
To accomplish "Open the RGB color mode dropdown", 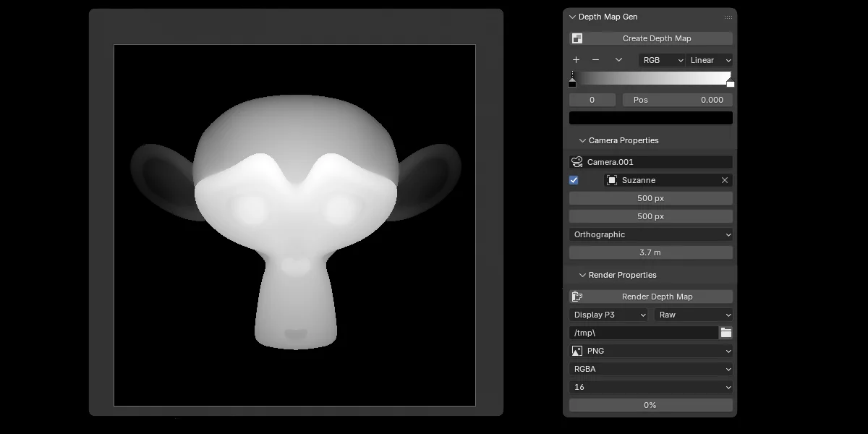I will coord(661,60).
